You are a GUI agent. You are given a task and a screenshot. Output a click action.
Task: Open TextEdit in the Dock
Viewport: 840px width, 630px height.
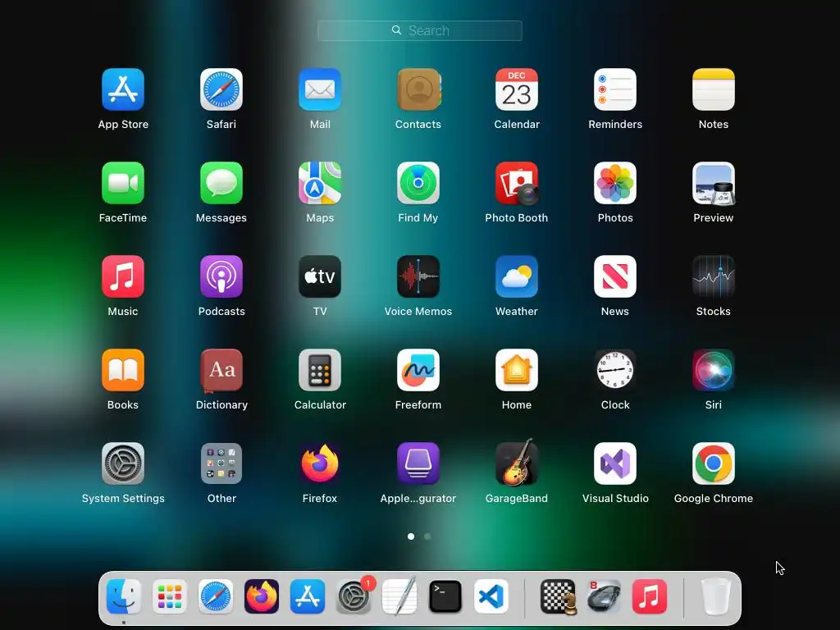[x=399, y=596]
